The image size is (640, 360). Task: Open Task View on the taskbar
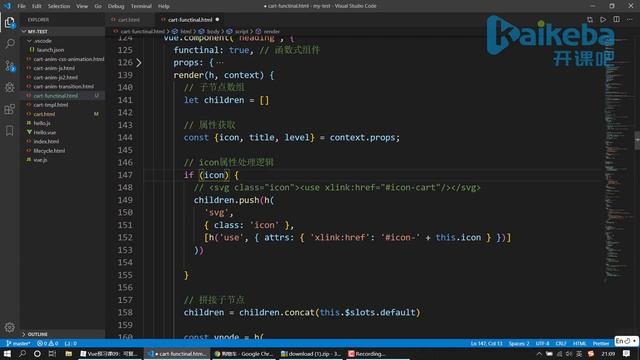[52, 354]
